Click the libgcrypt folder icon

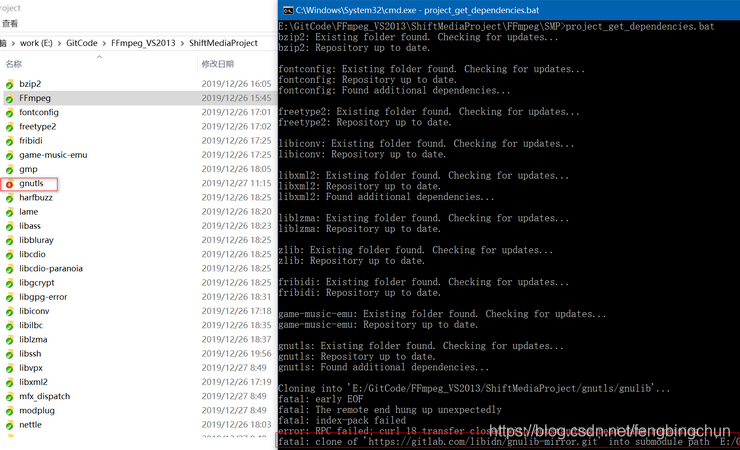coord(9,283)
